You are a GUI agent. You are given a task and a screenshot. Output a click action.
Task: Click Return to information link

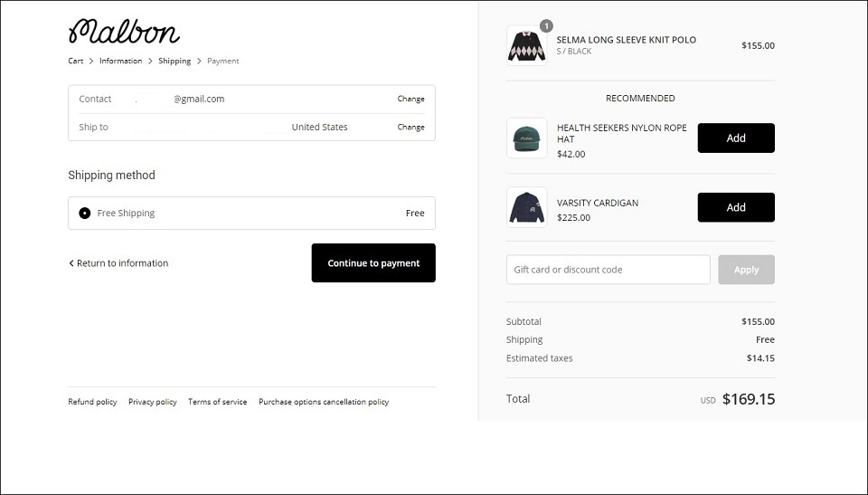[118, 263]
